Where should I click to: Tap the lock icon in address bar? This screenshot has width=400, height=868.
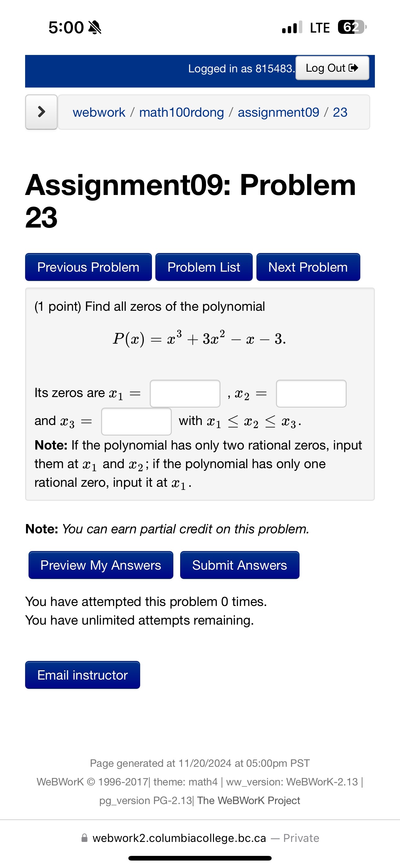tap(85, 838)
